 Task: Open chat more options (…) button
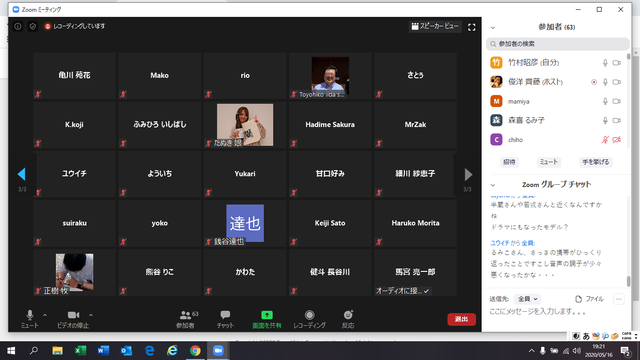(x=619, y=299)
